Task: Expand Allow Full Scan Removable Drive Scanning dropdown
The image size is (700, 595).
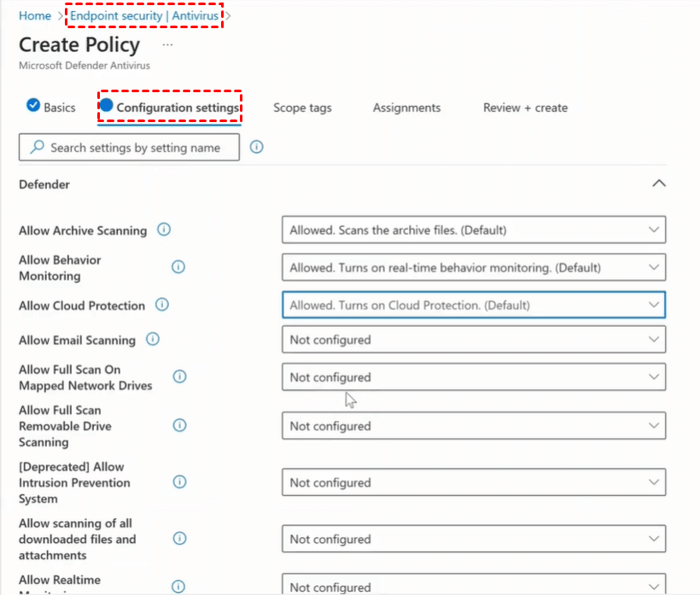Action: (x=473, y=425)
